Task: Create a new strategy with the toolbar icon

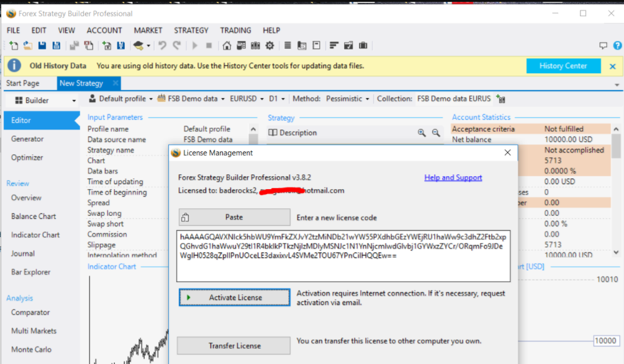Action: coord(13,45)
